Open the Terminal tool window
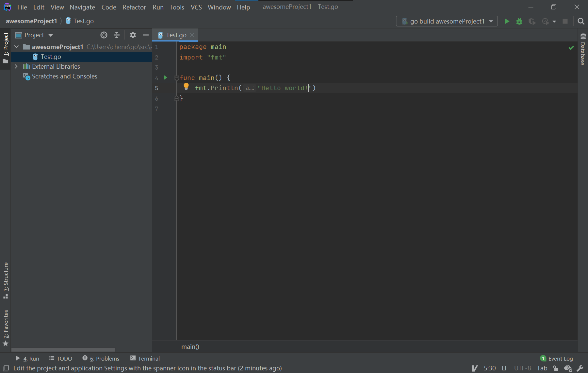 (145, 359)
